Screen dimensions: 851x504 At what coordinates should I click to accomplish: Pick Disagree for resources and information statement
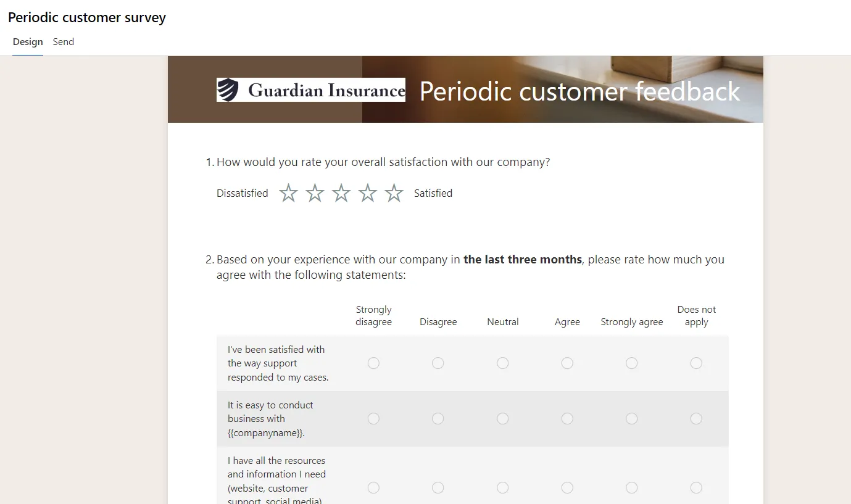click(438, 488)
